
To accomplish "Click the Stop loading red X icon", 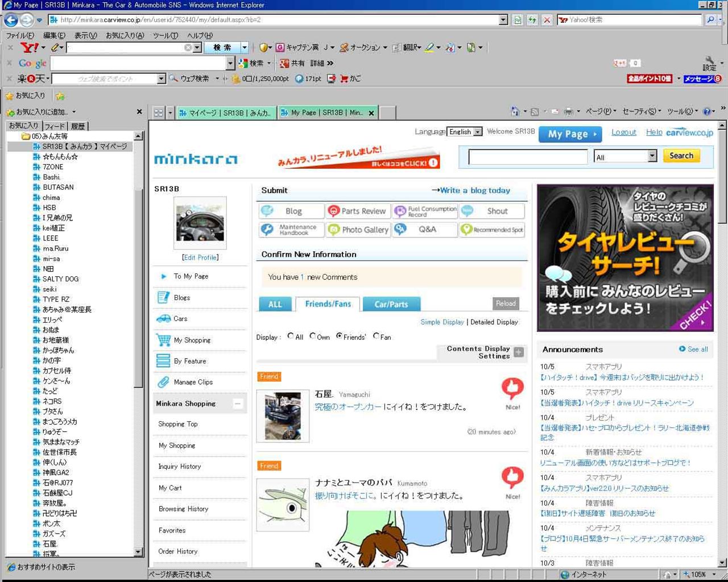I will point(547,20).
